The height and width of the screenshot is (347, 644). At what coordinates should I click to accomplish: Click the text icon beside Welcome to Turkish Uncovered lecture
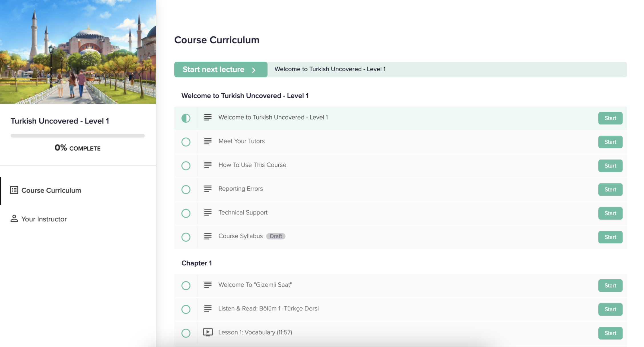point(208,117)
